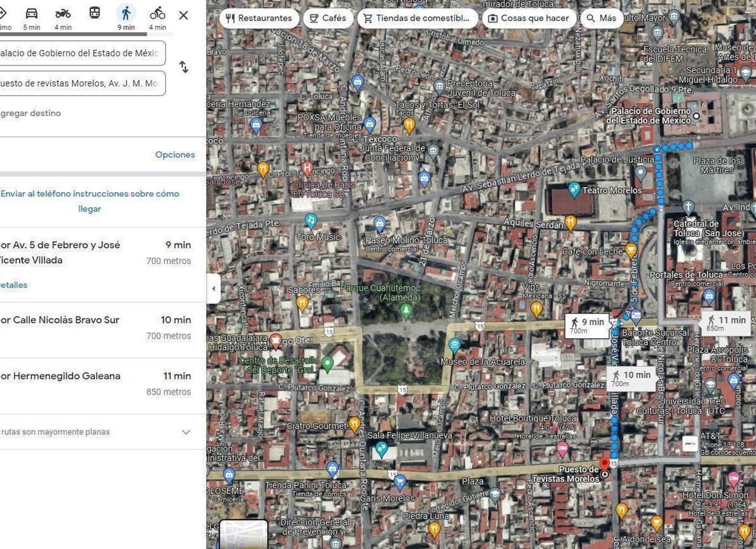
Task: Click the Parque Cuauhtémoc park pin
Action: (x=406, y=310)
